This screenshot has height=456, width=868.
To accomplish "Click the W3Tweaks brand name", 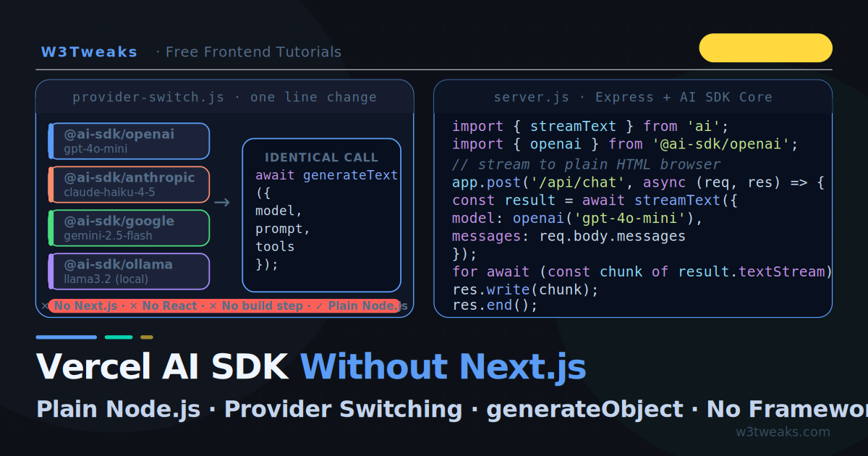I will 89,52.
